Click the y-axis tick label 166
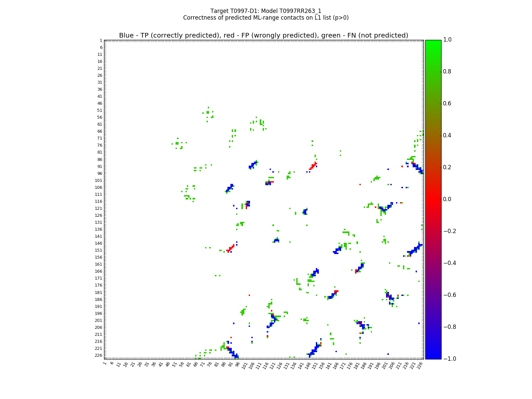The width and height of the screenshot is (532, 399). click(98, 271)
